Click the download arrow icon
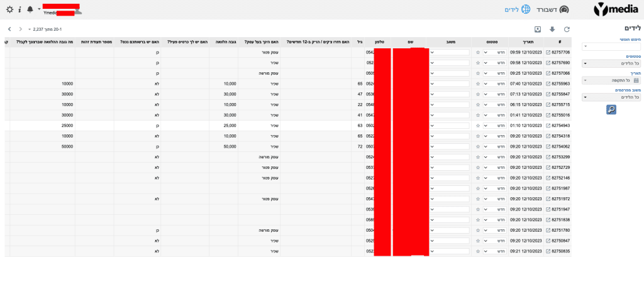 552,30
